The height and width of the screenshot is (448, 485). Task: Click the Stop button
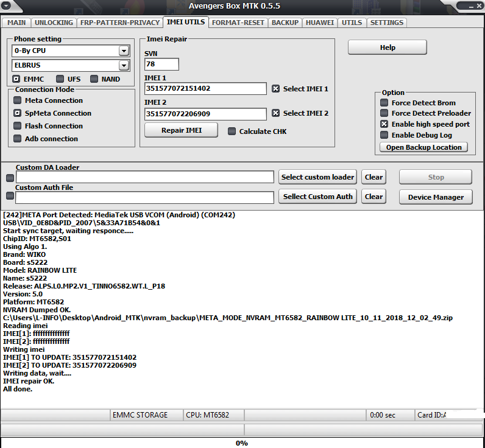(x=436, y=177)
